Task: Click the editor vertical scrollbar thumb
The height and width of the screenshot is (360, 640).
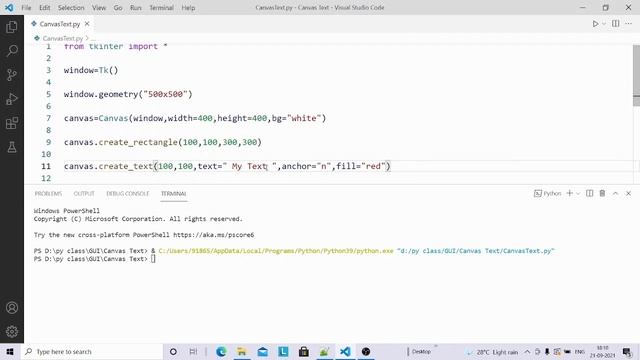Action: (636, 76)
